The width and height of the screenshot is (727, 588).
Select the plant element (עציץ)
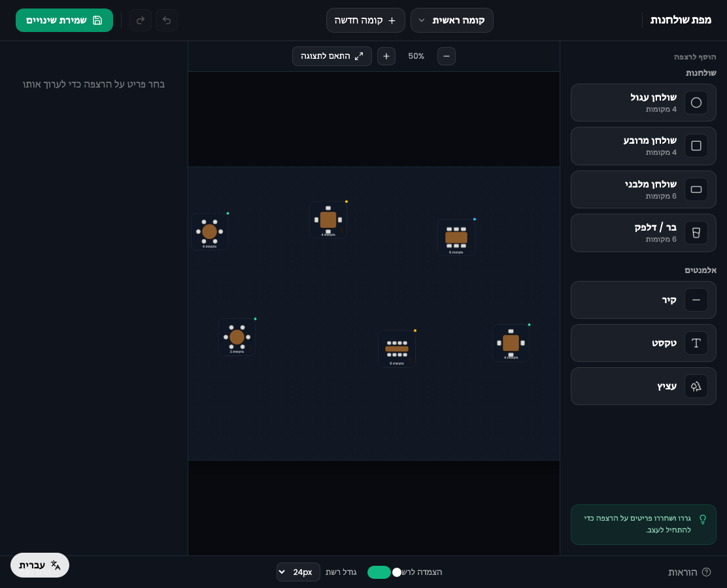(643, 386)
